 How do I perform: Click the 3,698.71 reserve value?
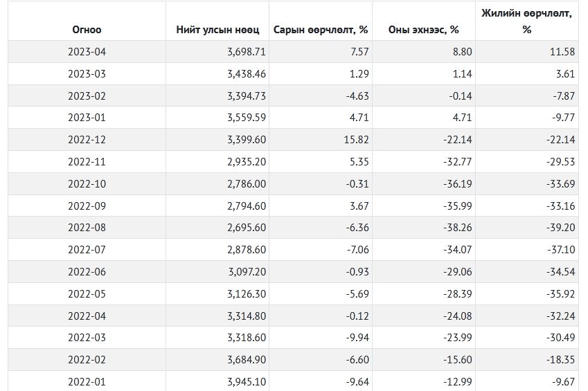coord(246,52)
